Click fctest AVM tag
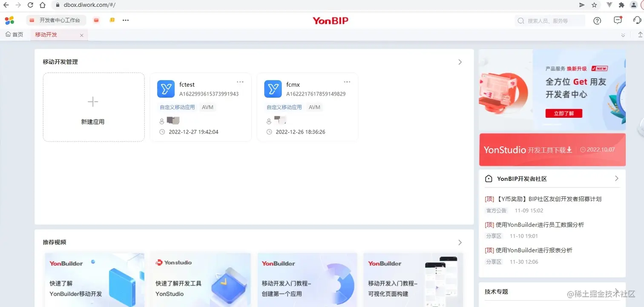 (x=207, y=107)
